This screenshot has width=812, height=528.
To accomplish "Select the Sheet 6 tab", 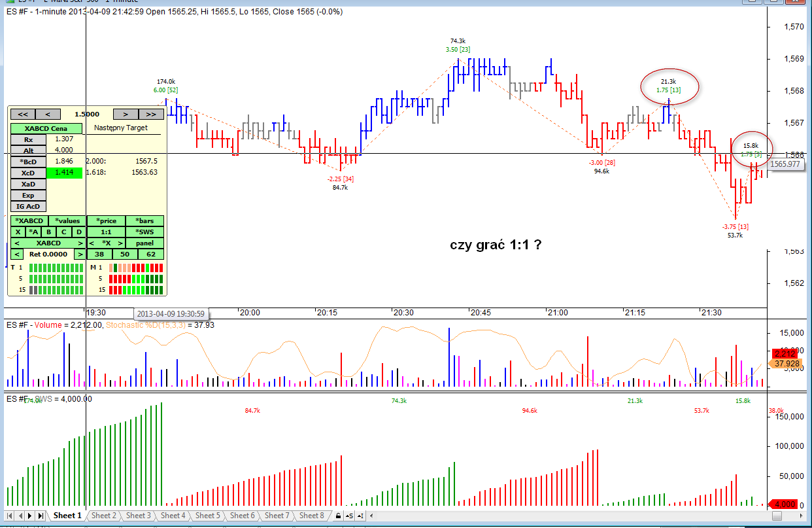I will coord(243,516).
